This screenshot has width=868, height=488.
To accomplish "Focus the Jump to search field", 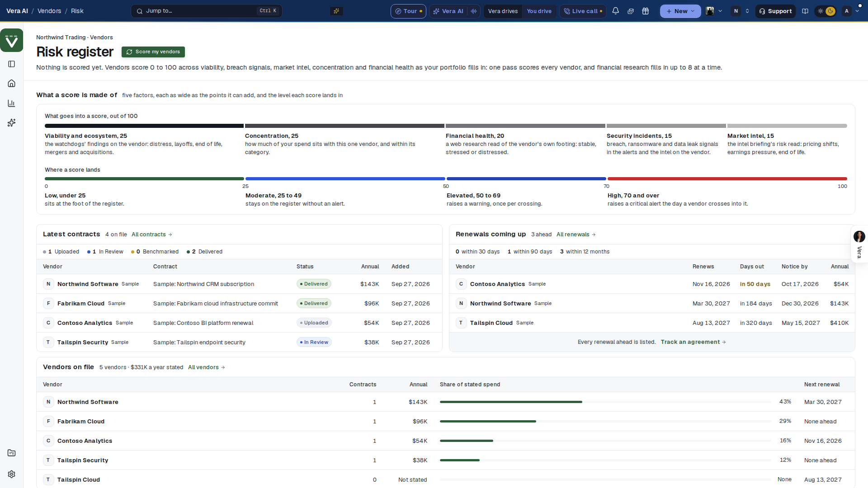I will [x=207, y=11].
